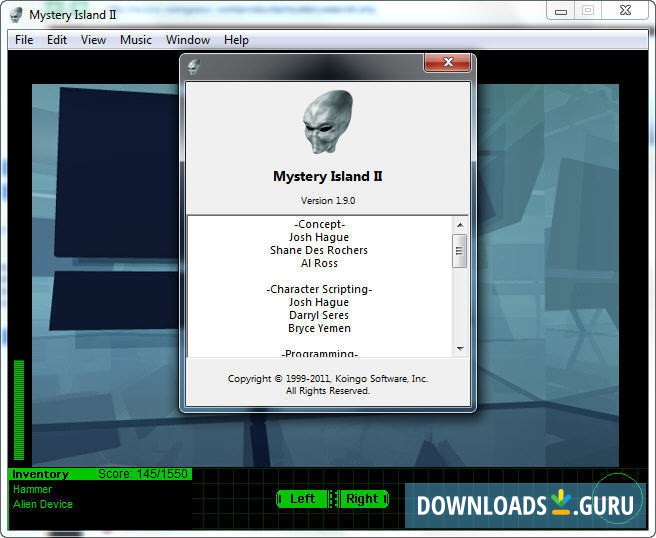Open the Help menu
This screenshot has width=656, height=538.
point(236,40)
